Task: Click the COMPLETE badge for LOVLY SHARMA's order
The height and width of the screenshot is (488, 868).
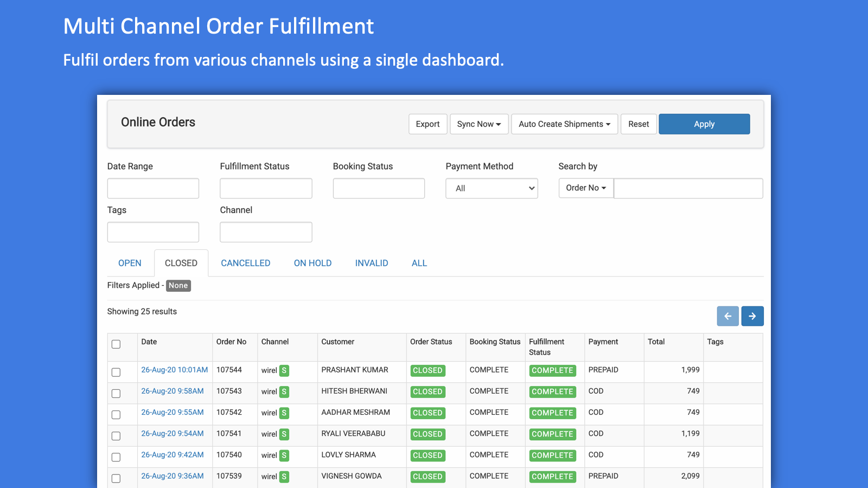Action: click(552, 455)
